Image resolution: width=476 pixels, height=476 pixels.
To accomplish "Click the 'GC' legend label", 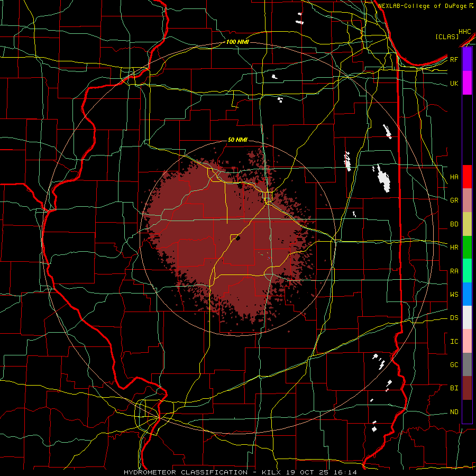I will [454, 365].
